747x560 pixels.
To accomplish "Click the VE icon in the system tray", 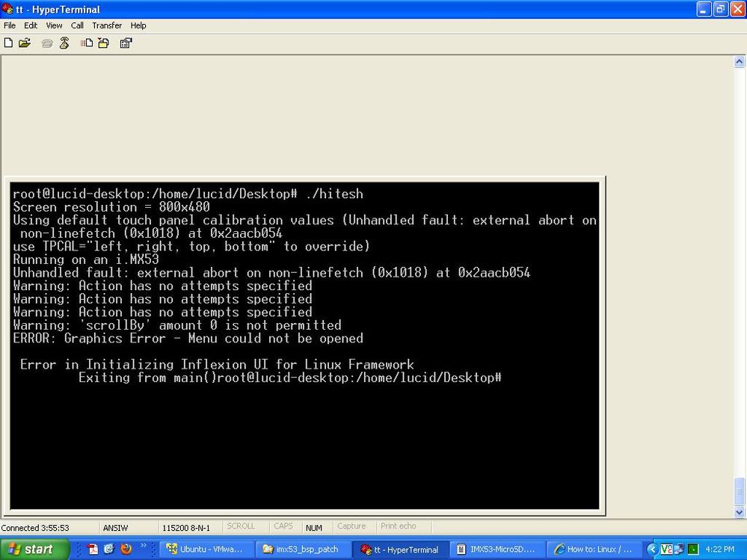I will 666,550.
